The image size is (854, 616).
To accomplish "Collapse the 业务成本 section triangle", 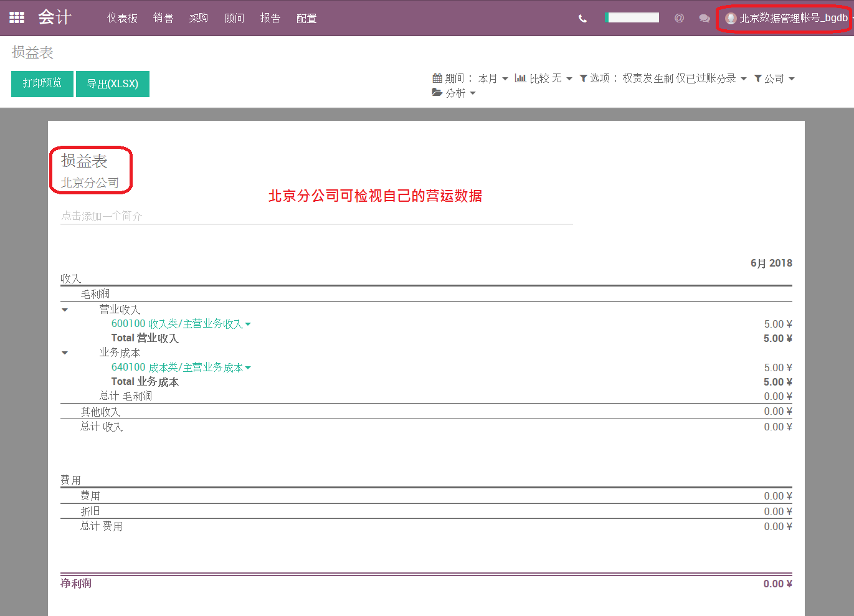I will (65, 353).
